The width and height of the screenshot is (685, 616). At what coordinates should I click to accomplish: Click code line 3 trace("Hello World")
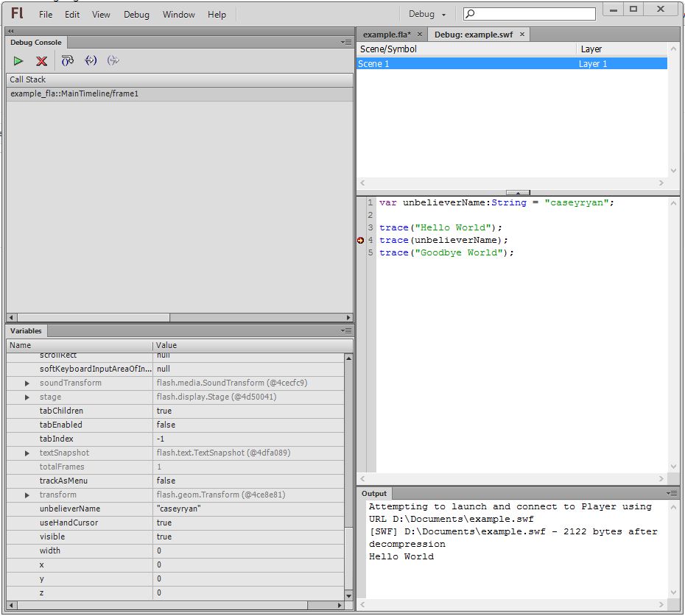(440, 228)
